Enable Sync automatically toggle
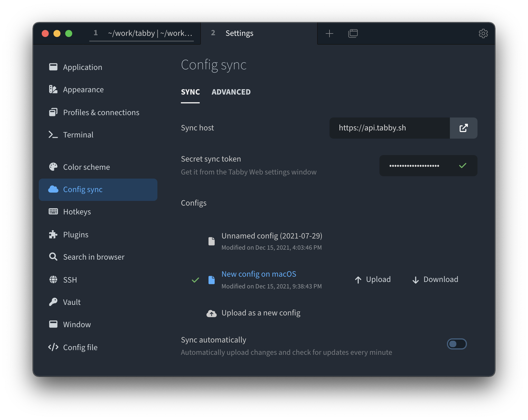528x420 pixels. (x=457, y=344)
